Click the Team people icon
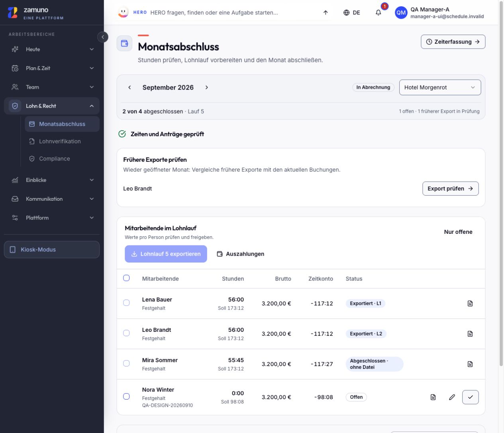 click(15, 87)
